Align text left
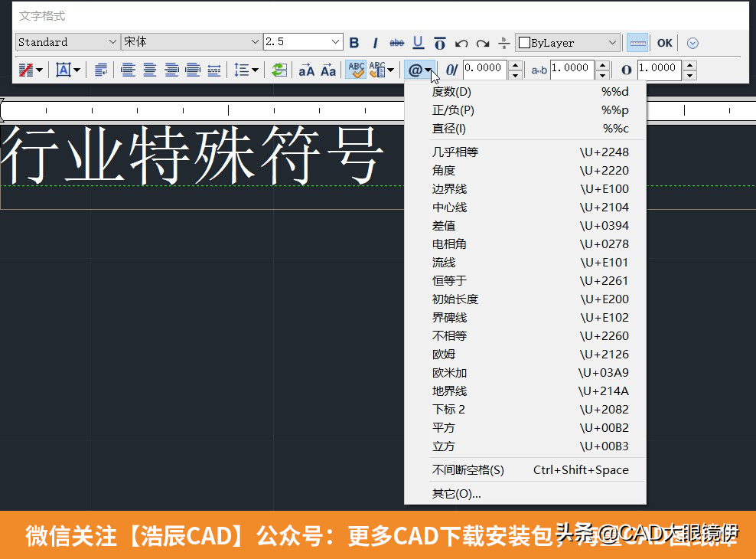The height and width of the screenshot is (559, 756). pos(128,70)
